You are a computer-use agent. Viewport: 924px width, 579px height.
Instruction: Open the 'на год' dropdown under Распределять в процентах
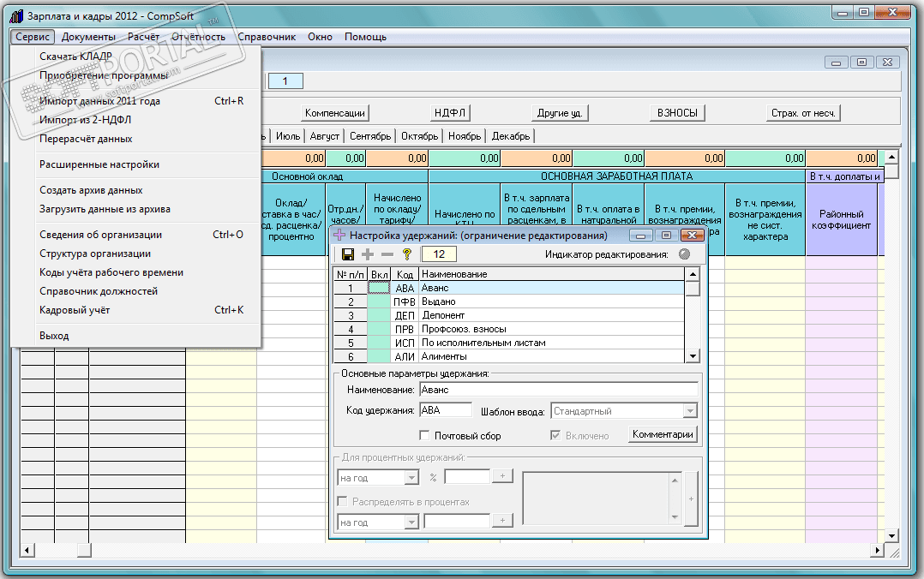(412, 522)
